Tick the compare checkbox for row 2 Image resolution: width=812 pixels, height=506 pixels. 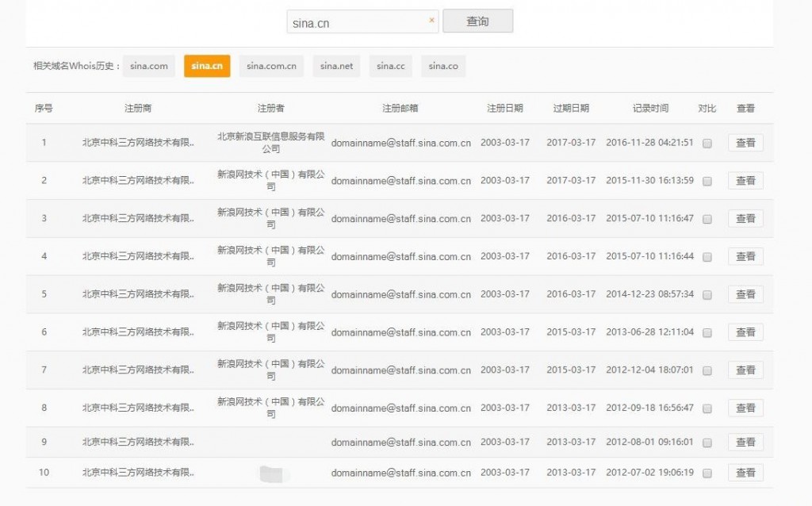707,182
